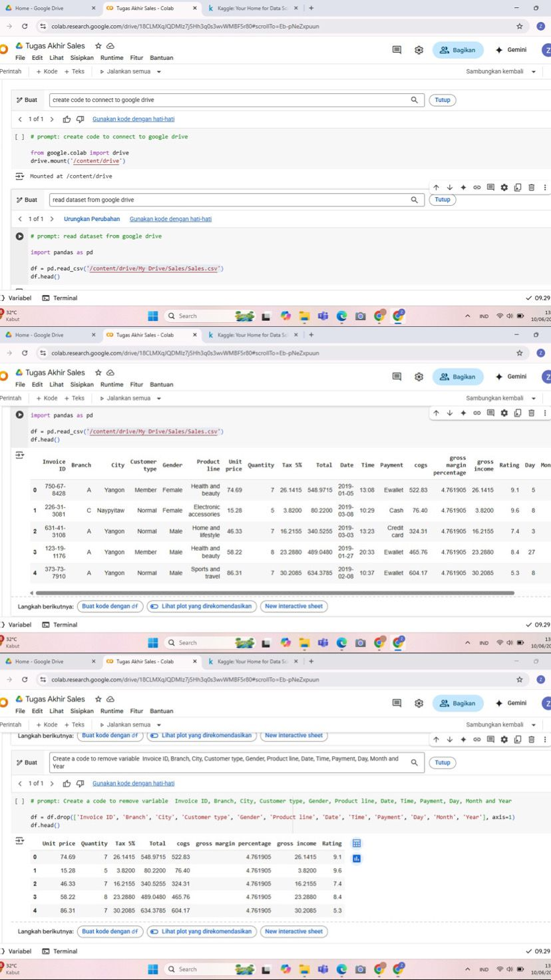Click the chart suggestion icon beside the Rating column
Viewport: 551px width, 980px height.
point(356,859)
